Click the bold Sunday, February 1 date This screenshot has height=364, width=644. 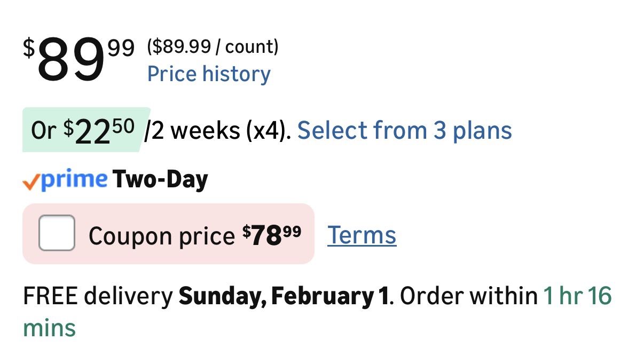(284, 296)
